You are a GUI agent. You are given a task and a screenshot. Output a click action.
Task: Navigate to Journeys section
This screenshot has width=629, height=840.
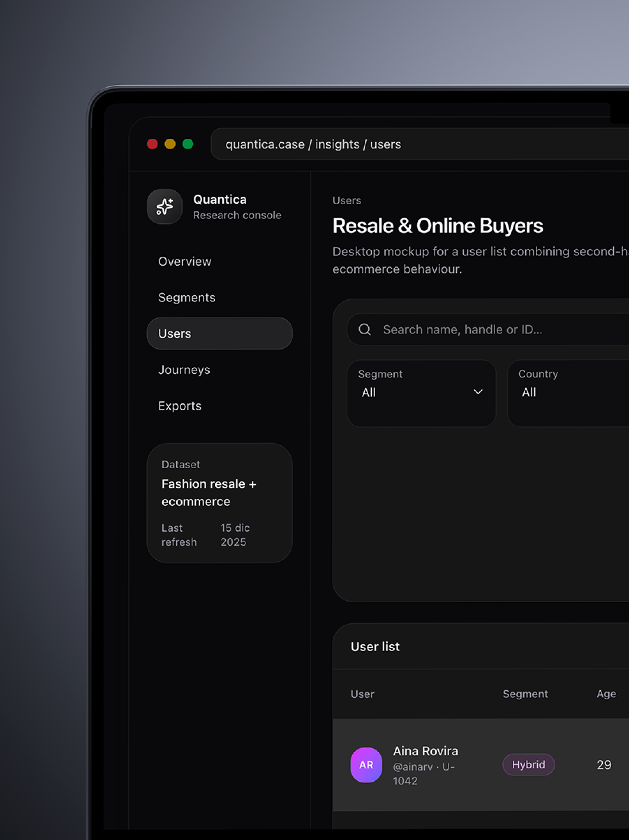[184, 370]
